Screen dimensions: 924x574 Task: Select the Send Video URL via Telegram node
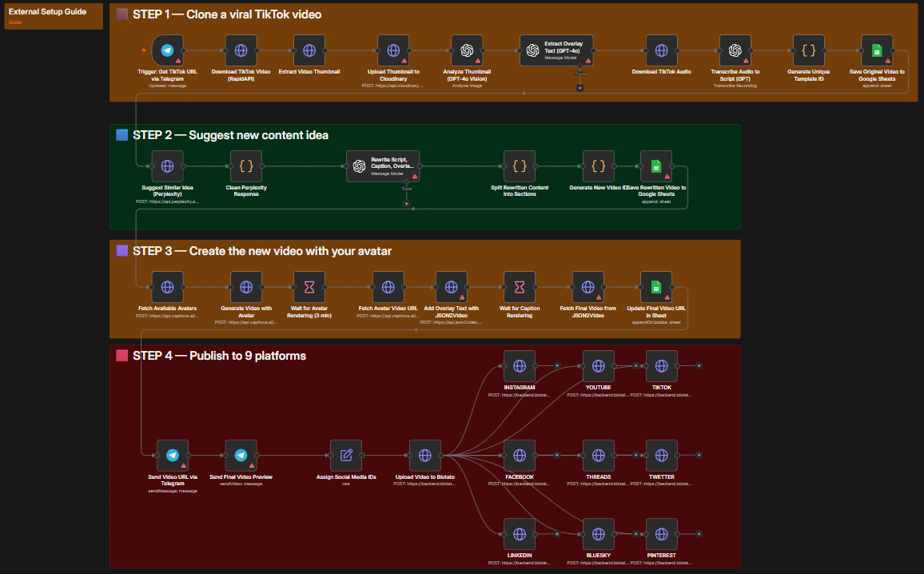coord(173,456)
